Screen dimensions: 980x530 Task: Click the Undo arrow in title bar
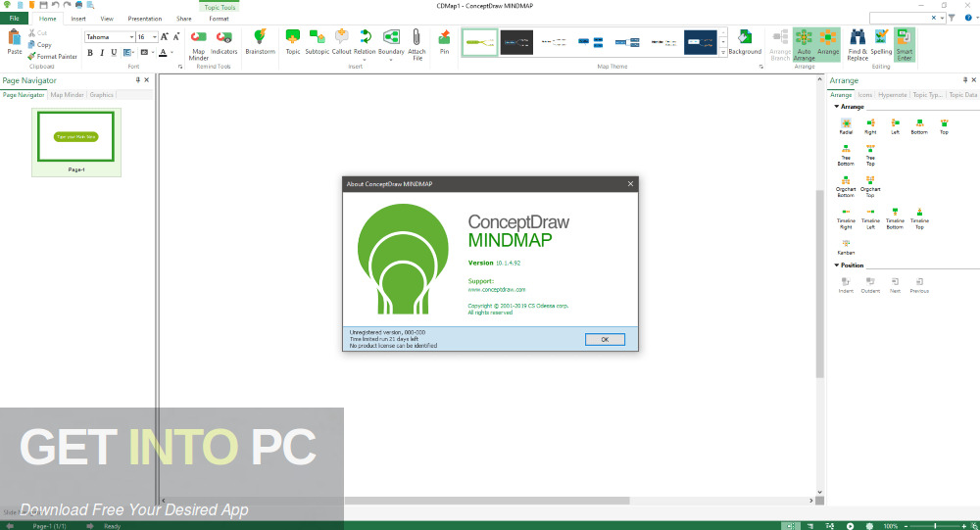(x=55, y=5)
